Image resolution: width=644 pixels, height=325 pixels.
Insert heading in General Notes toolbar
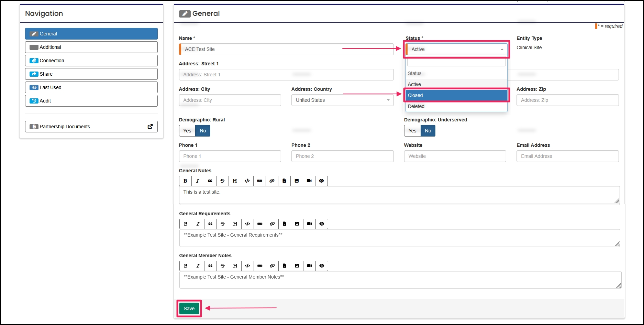(x=235, y=181)
